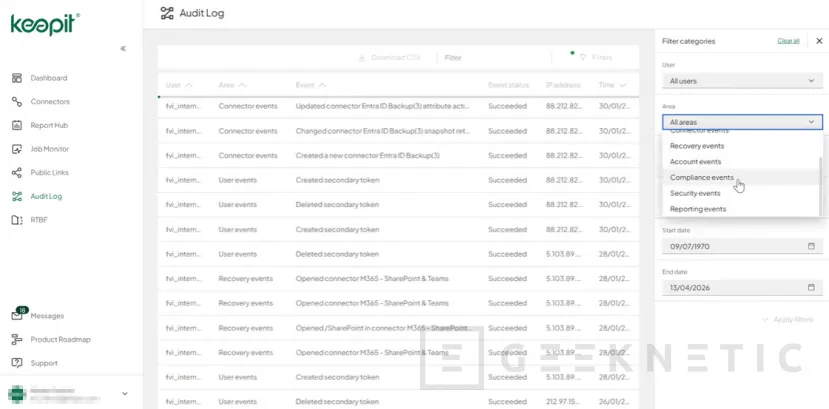
Task: Open the All users dropdown
Action: (742, 81)
